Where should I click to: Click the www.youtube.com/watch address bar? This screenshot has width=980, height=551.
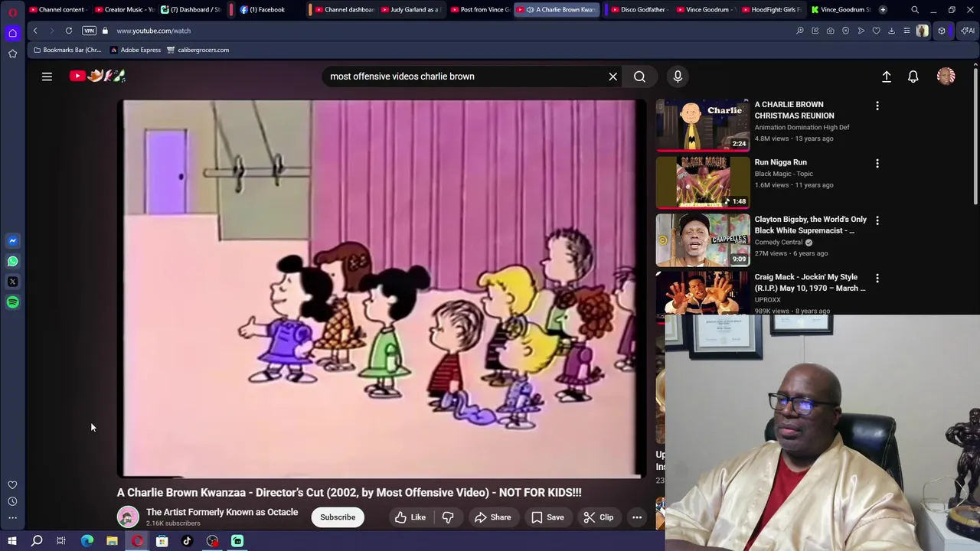tap(444, 31)
